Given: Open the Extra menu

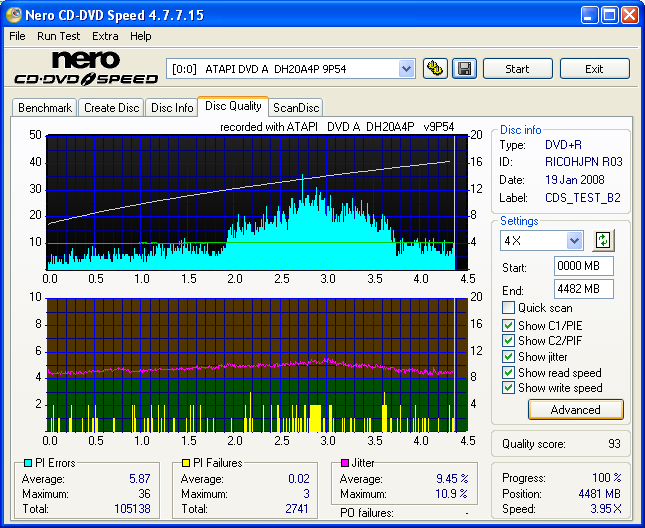Looking at the screenshot, I should pyautogui.click(x=105, y=36).
